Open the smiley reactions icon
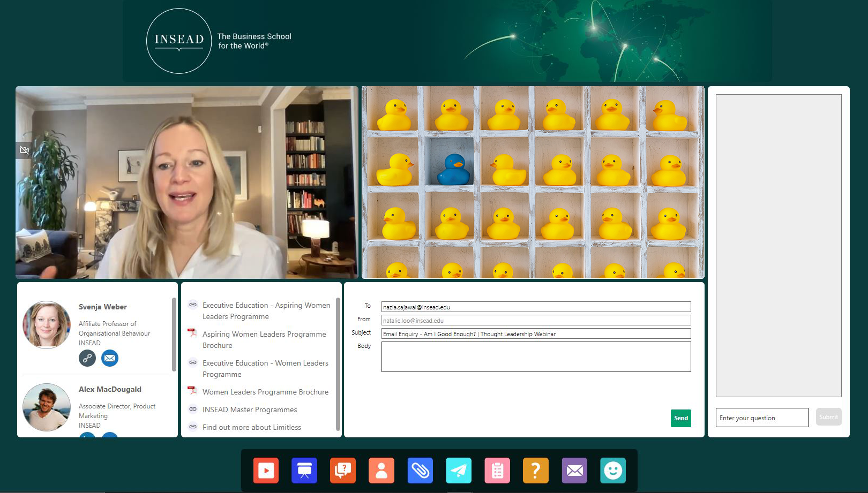The width and height of the screenshot is (868, 493). [x=613, y=471]
